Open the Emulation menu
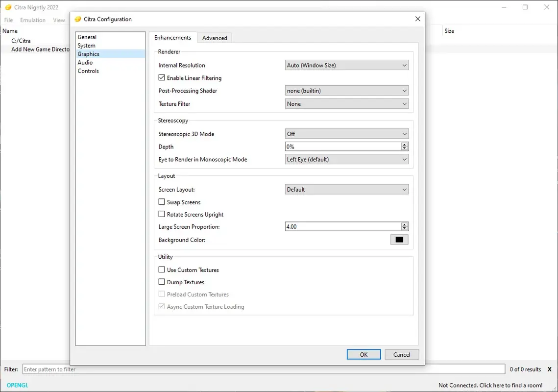This screenshot has width=558, height=392. [32, 20]
